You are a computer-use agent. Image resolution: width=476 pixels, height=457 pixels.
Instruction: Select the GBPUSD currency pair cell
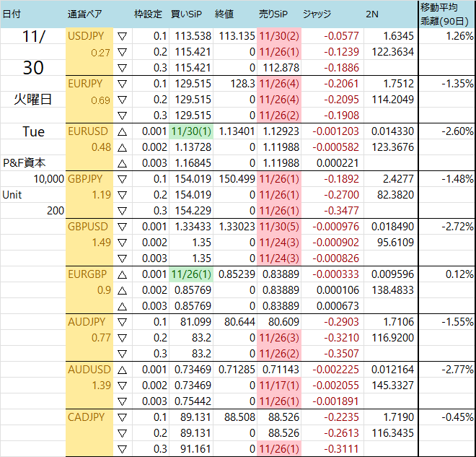(x=89, y=227)
